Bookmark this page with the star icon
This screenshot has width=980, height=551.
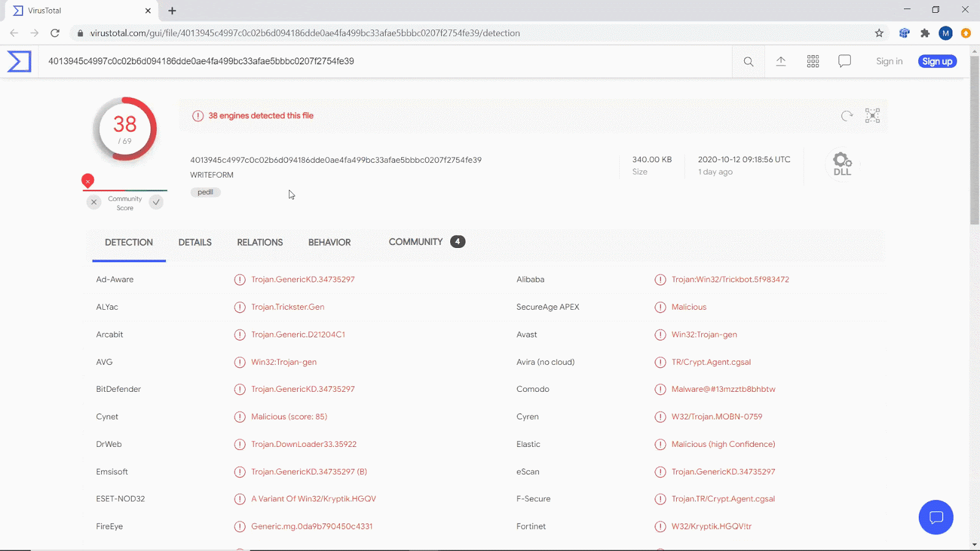pos(879,33)
